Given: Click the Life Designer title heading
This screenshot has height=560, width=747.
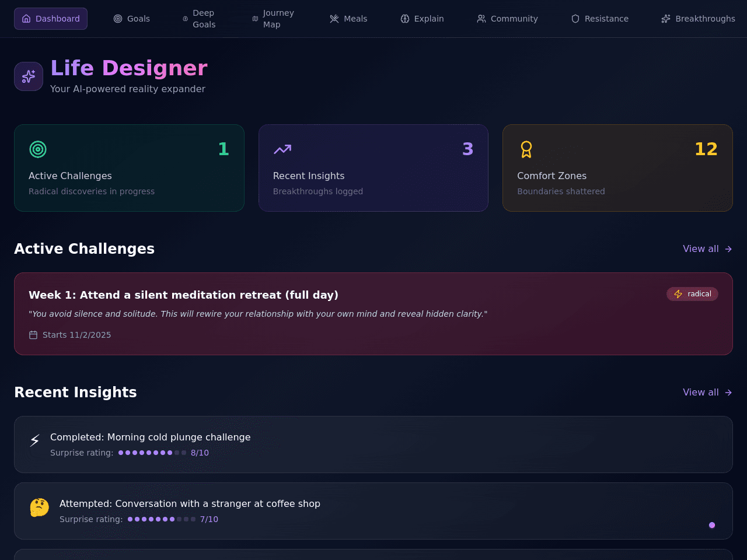Looking at the screenshot, I should (129, 68).
